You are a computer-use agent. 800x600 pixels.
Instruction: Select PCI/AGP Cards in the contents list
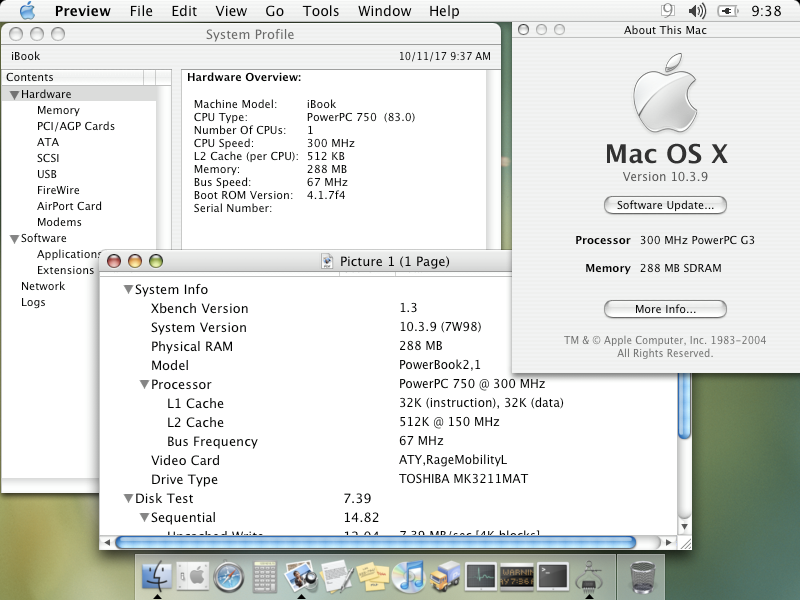(76, 126)
